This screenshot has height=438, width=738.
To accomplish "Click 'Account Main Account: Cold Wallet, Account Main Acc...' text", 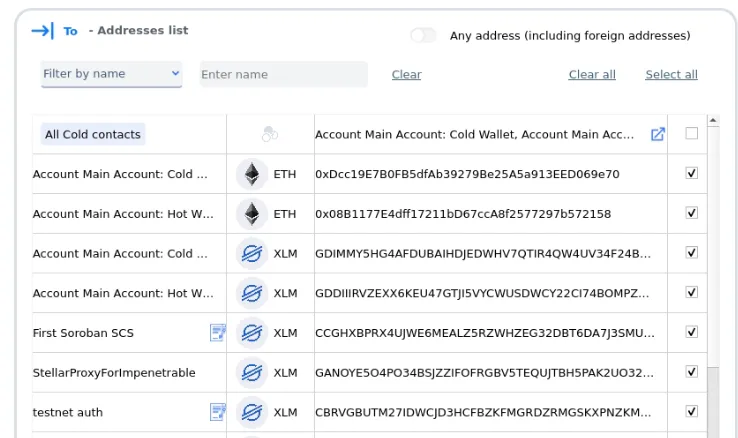I will click(x=474, y=135).
